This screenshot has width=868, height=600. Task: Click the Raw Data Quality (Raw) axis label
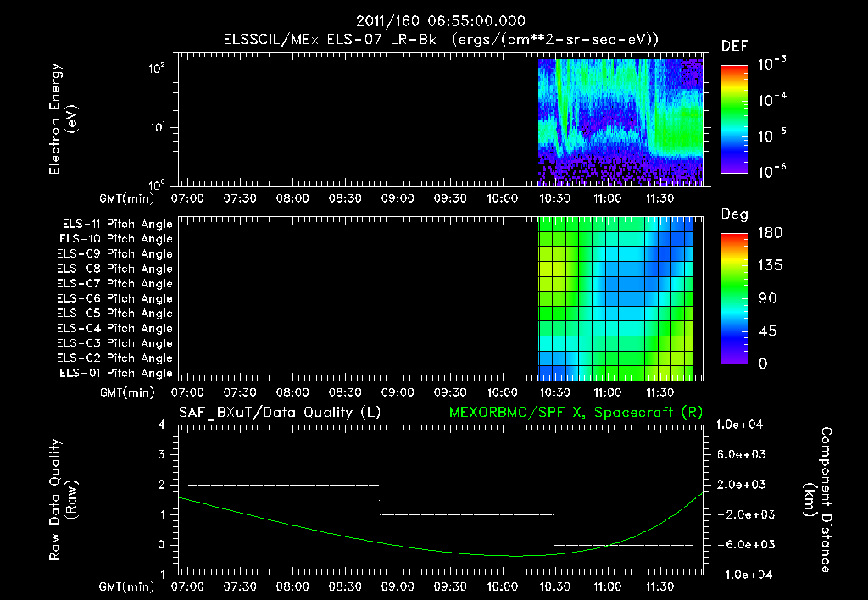pos(63,500)
